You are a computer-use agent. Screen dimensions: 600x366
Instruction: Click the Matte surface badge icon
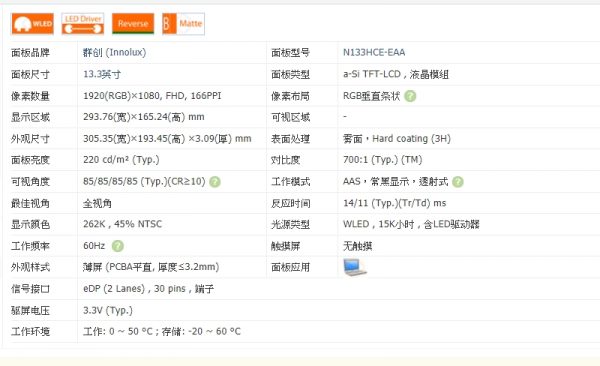click(x=183, y=24)
